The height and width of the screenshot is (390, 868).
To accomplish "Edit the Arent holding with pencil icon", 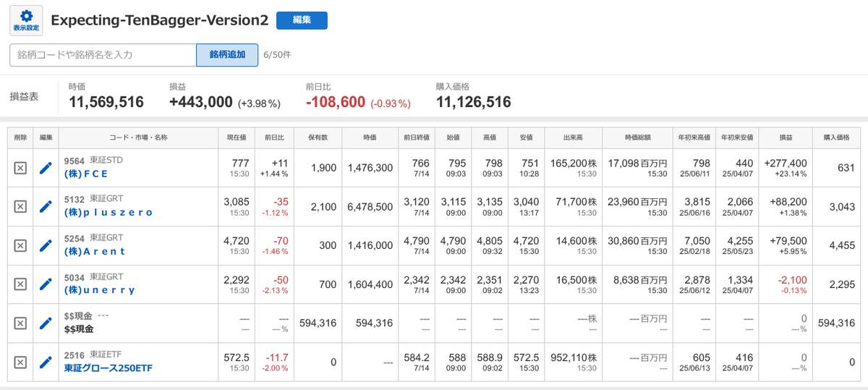I will click(46, 245).
